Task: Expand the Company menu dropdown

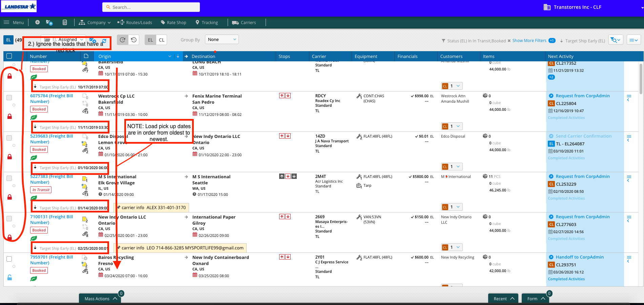Action: pos(95,22)
